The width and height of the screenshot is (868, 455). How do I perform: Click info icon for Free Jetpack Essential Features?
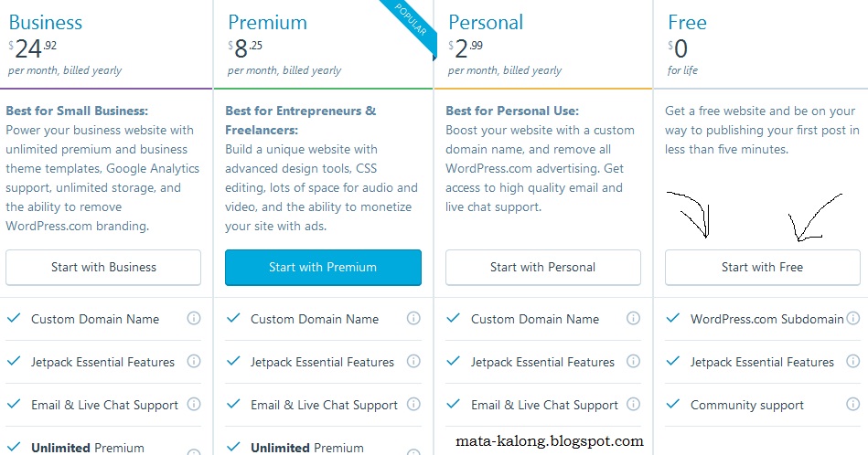853,361
